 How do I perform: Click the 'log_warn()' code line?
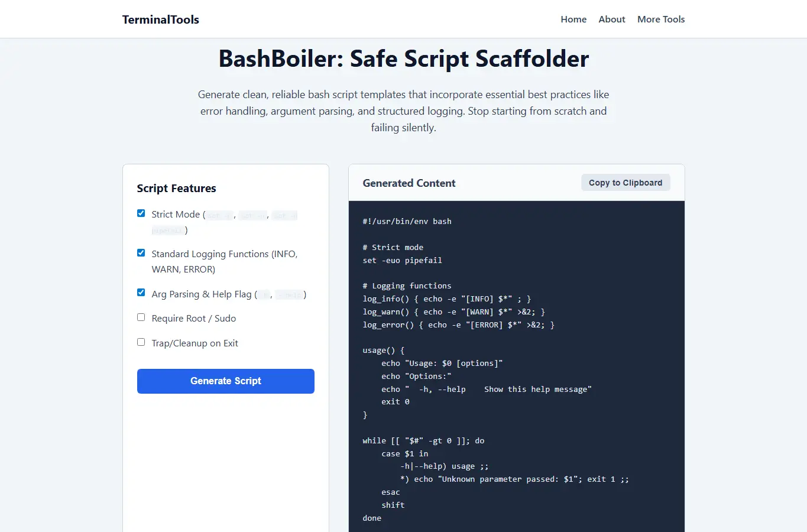click(x=454, y=312)
